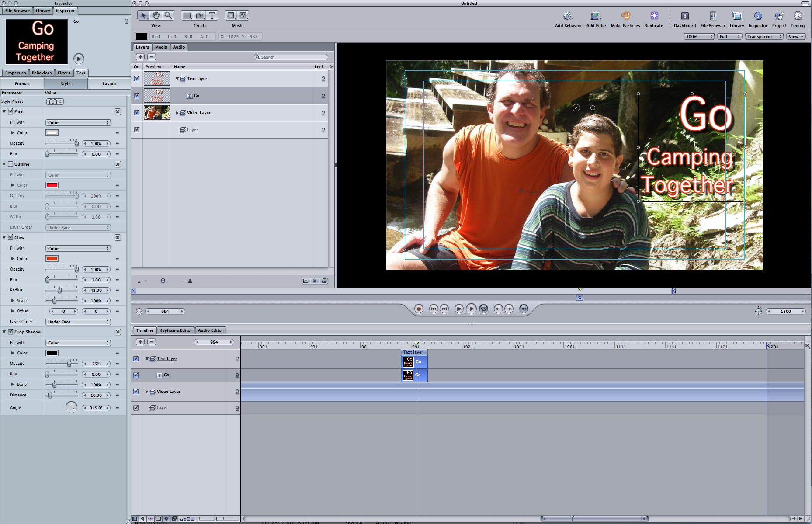812x524 pixels.
Task: Uncheck Video Layer visibility in Layers list
Action: (x=137, y=113)
